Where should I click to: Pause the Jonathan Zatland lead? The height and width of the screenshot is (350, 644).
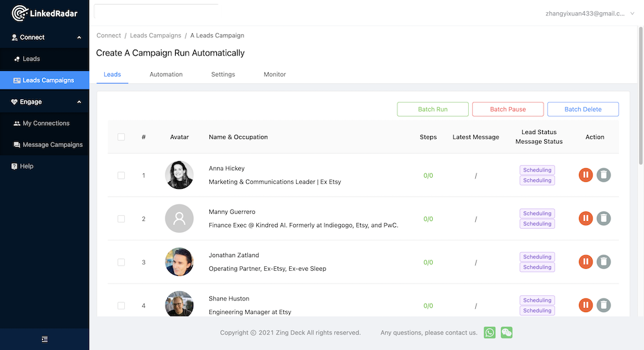pos(585,262)
